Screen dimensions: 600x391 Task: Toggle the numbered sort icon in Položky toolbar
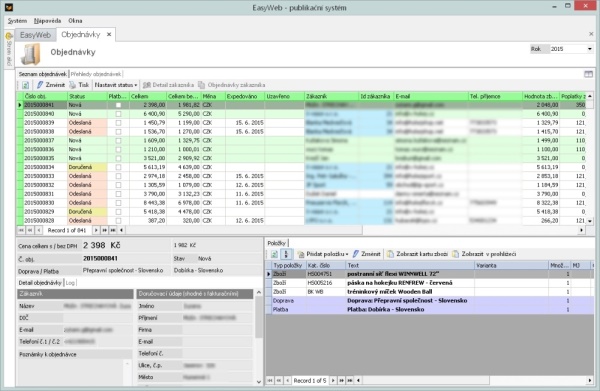(x=286, y=254)
